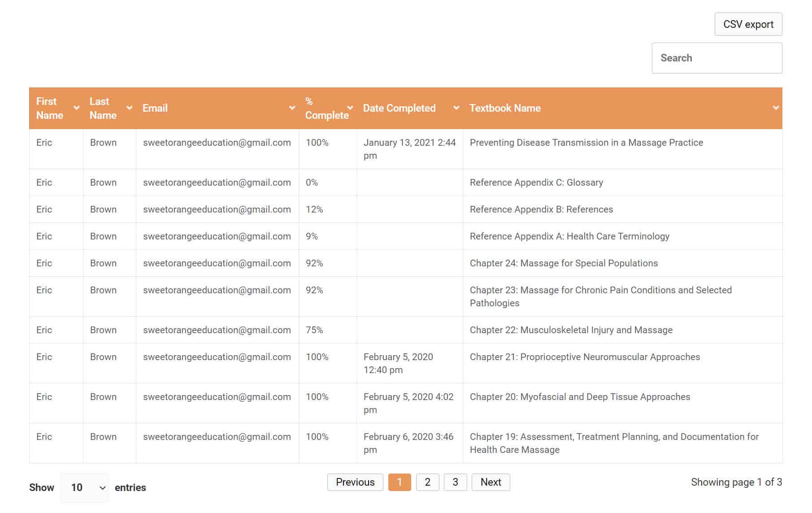Select page 1 in pagination
Viewport: 812px width, 513px height.
coord(399,483)
